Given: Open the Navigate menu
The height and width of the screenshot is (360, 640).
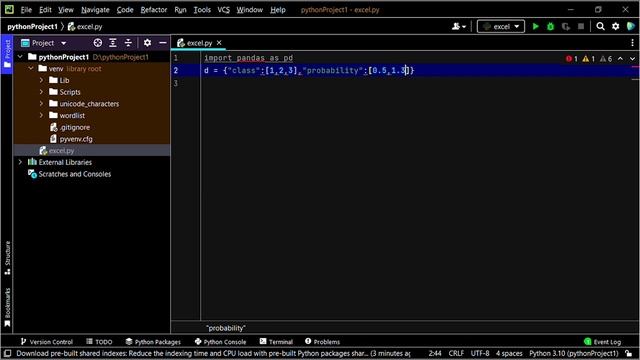Looking at the screenshot, I should (x=95, y=9).
